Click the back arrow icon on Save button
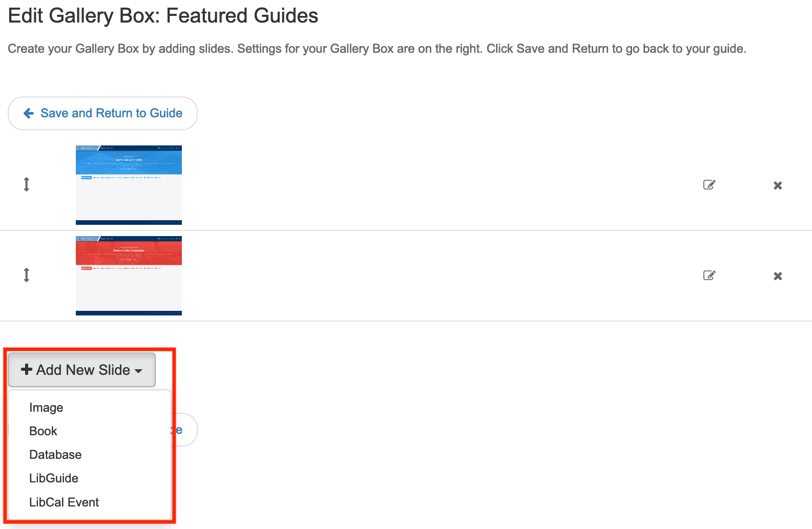The width and height of the screenshot is (812, 529). click(29, 113)
